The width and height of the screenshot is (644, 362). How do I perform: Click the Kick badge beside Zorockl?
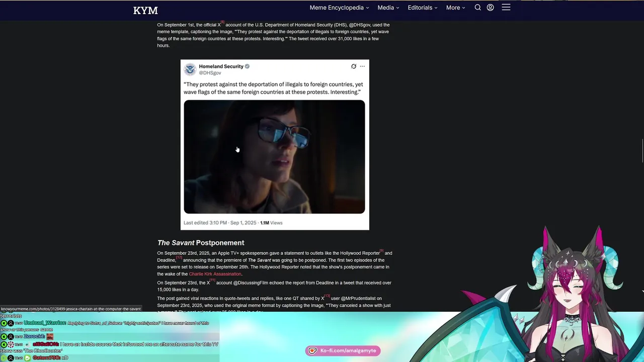point(4,336)
